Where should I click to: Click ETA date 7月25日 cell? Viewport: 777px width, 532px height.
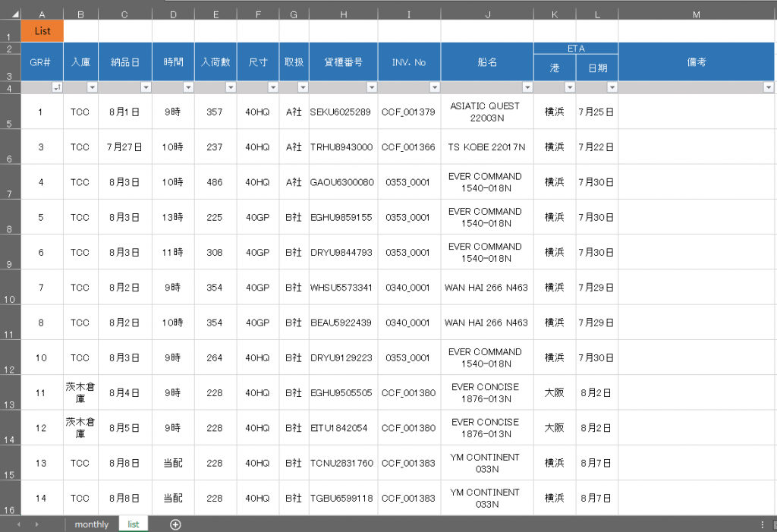point(596,112)
